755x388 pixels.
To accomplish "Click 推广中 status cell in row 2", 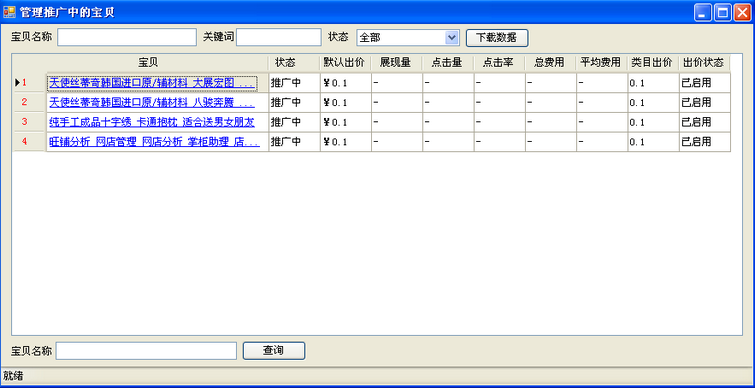I will click(x=294, y=103).
